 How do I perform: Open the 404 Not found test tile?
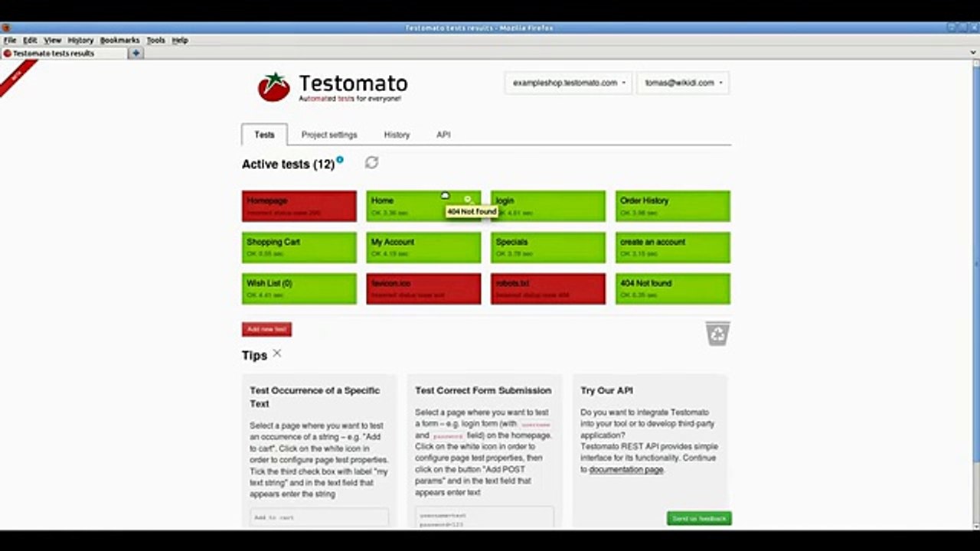point(673,289)
